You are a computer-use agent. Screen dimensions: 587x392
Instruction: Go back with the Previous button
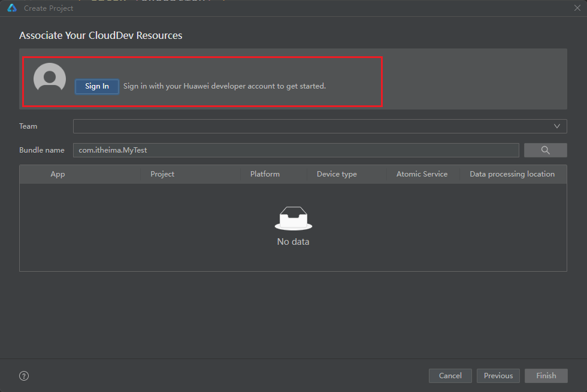click(x=498, y=376)
